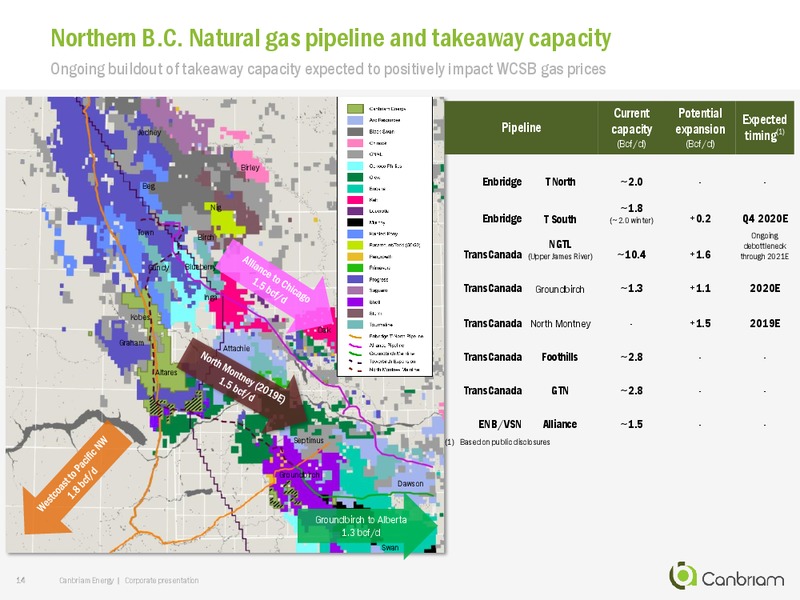
Task: Click the 'Pipeline' table header
Action: [x=521, y=128]
